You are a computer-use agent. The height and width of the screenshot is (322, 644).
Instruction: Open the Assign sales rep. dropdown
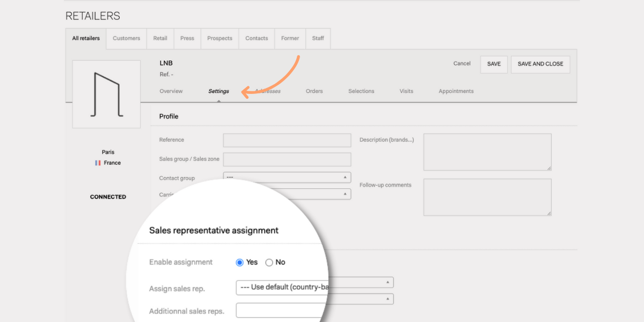pyautogui.click(x=282, y=288)
